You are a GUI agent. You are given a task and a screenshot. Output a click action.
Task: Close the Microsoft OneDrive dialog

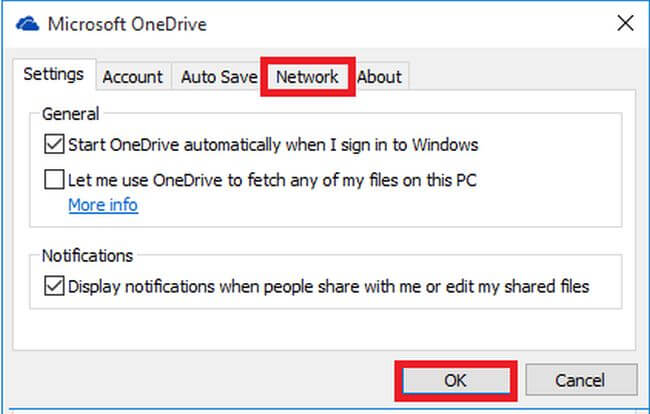point(626,22)
